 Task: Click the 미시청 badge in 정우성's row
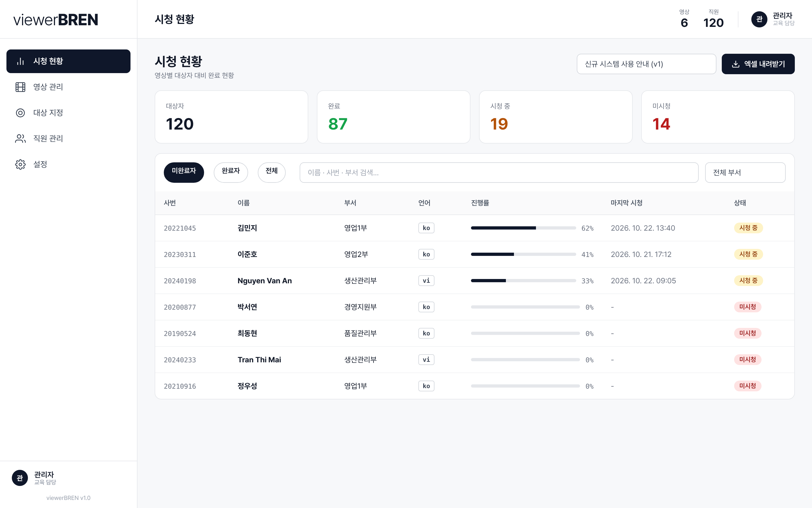pos(748,386)
